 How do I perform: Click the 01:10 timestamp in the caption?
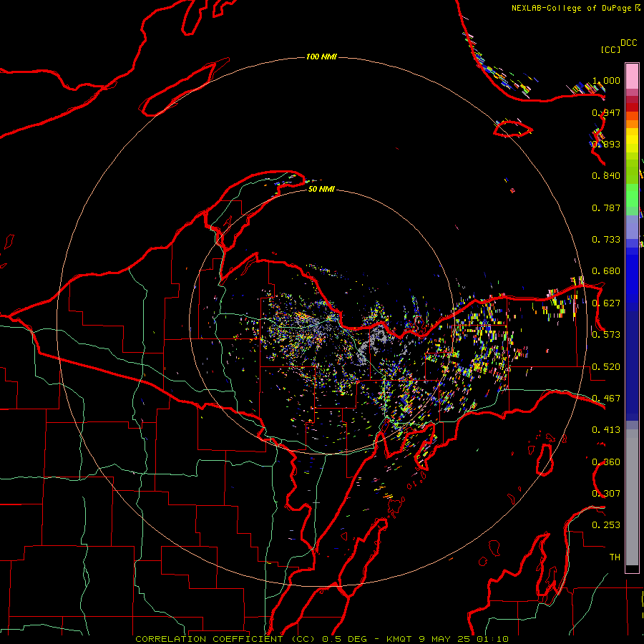[492, 639]
